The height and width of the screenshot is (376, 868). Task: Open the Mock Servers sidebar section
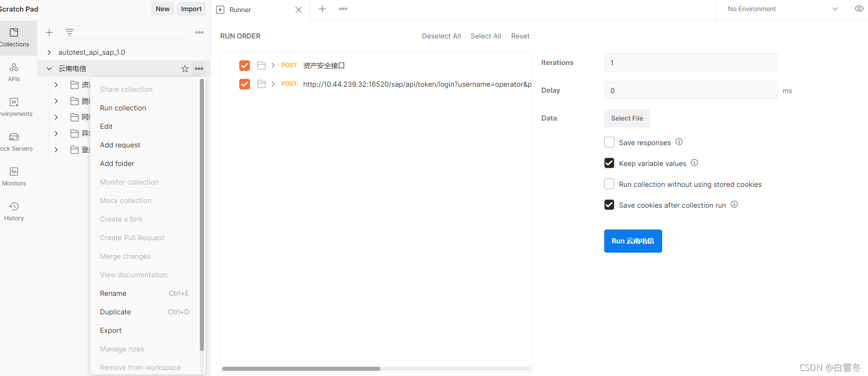tap(16, 142)
